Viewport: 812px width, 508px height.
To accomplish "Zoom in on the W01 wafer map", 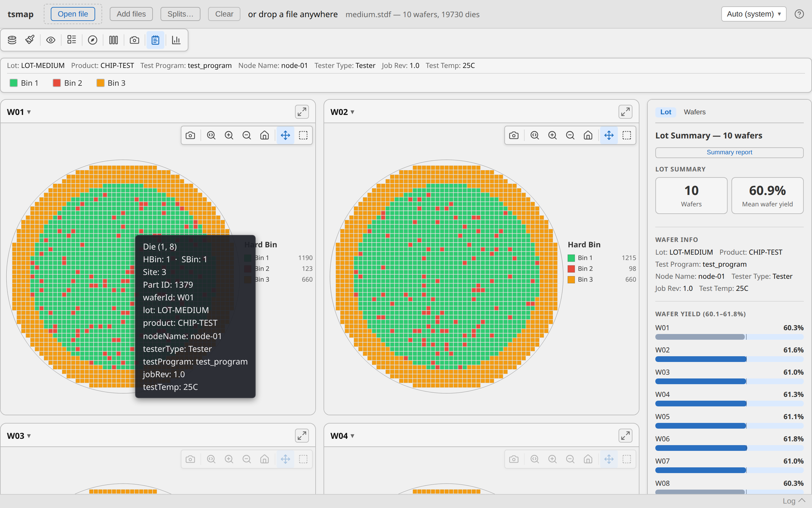I will [x=229, y=135].
